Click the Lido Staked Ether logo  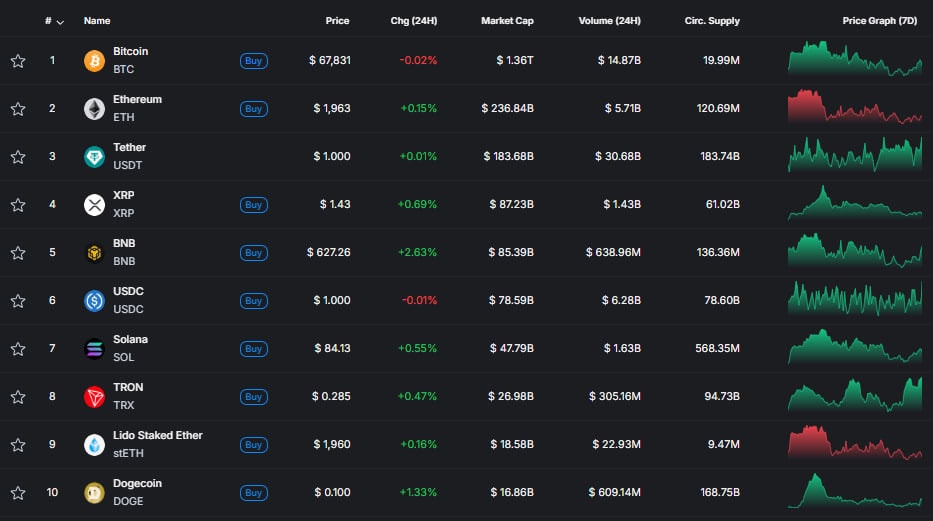click(94, 445)
